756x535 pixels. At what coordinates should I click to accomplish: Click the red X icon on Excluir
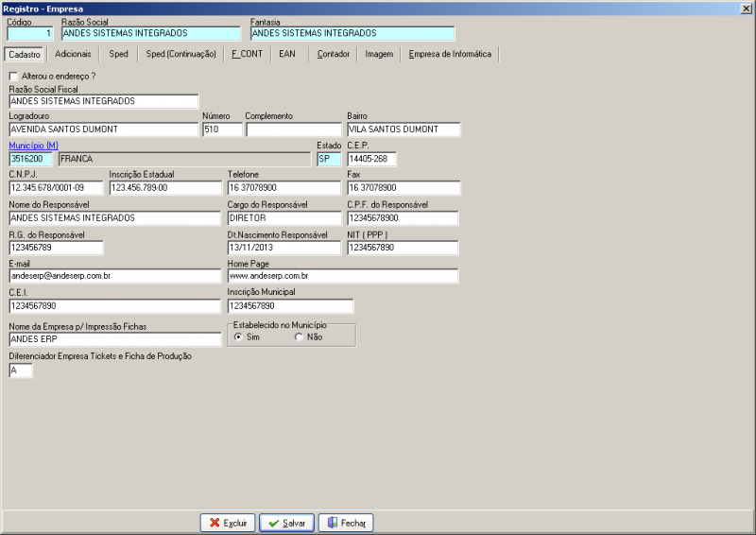pyautogui.click(x=215, y=523)
